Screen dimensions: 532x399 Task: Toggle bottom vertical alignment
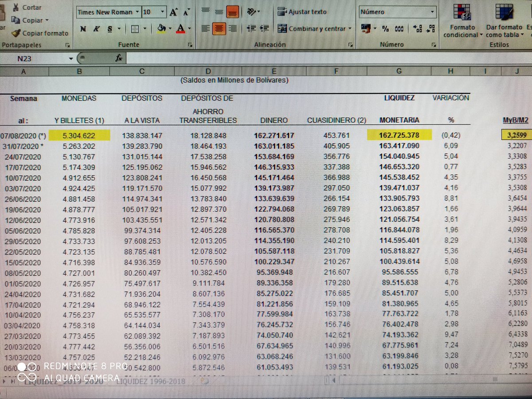232,12
